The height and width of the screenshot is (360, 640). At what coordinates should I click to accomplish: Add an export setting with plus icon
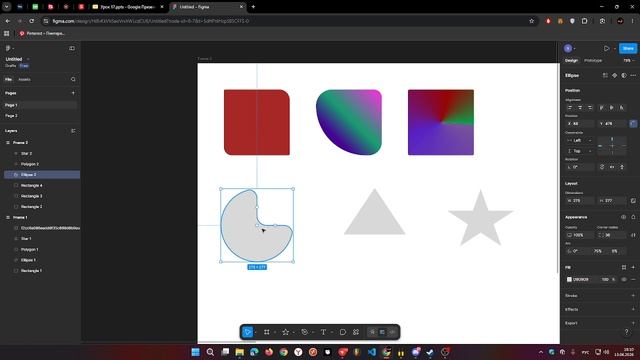633,323
